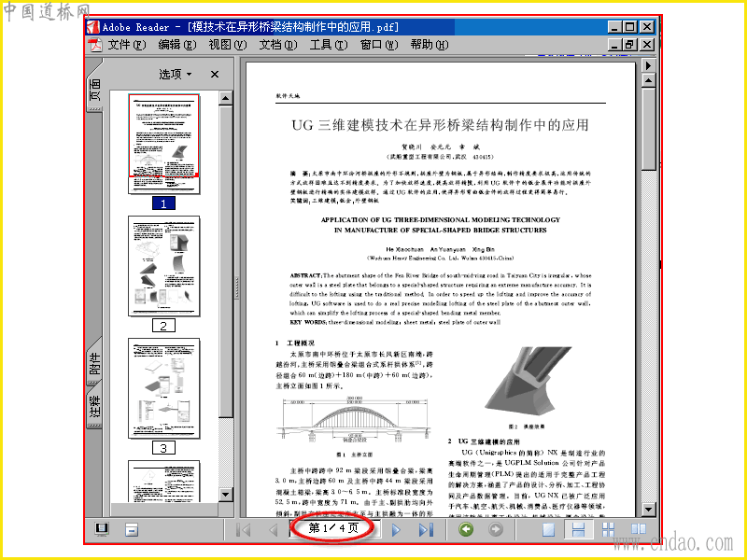Click the page number field 第1/4页
The width and height of the screenshot is (747, 560).
[x=333, y=528]
